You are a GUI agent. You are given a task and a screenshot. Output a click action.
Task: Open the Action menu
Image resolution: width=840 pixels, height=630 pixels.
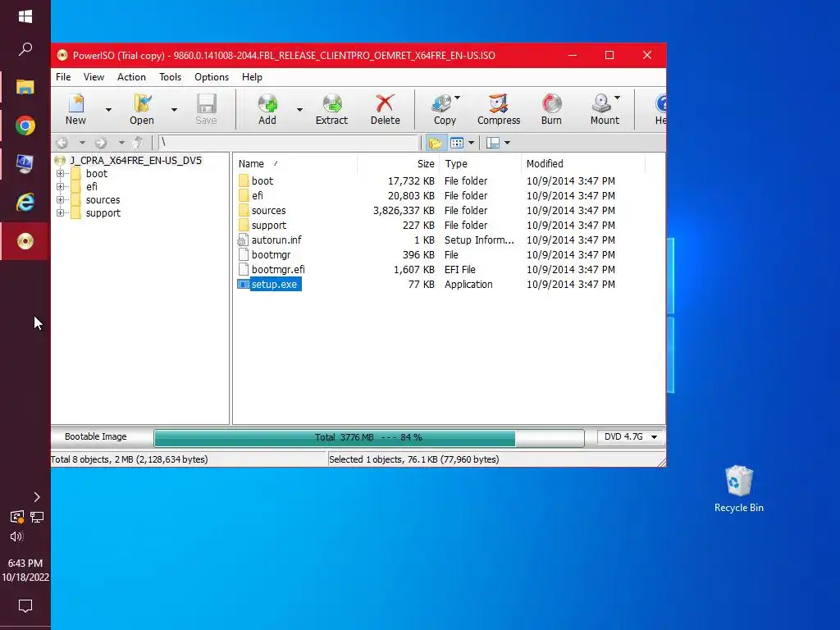tap(131, 77)
